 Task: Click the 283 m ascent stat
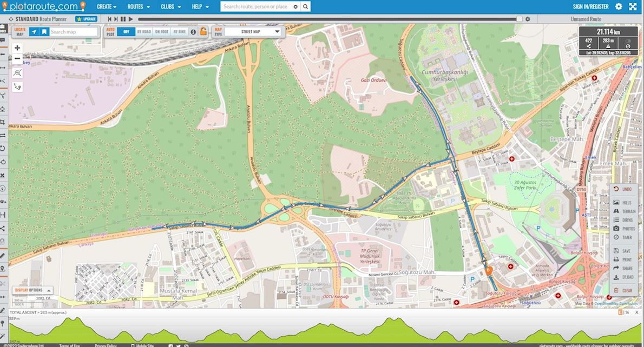click(608, 43)
